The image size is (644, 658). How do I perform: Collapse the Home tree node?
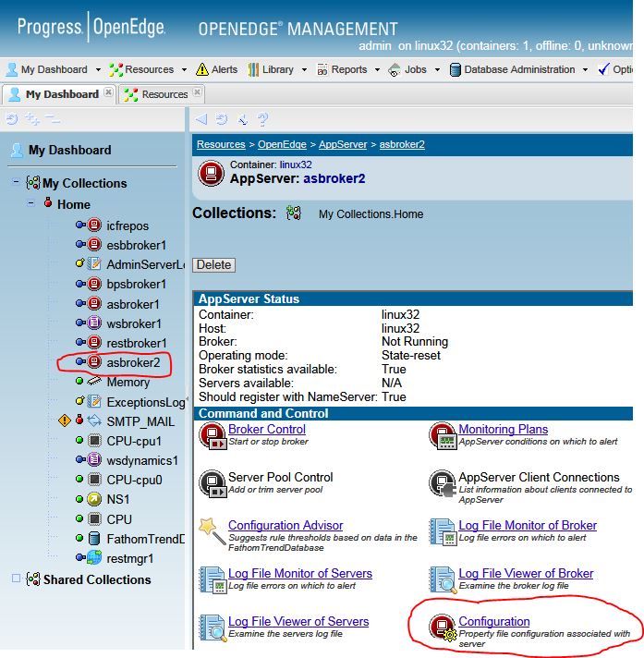pos(30,203)
